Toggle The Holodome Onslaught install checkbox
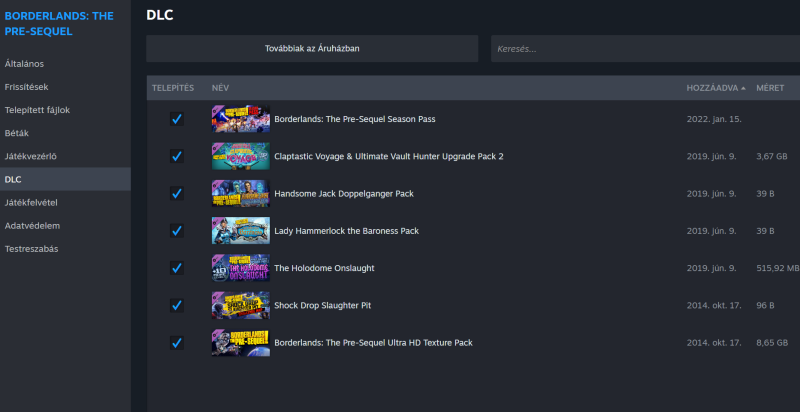 pyautogui.click(x=177, y=268)
